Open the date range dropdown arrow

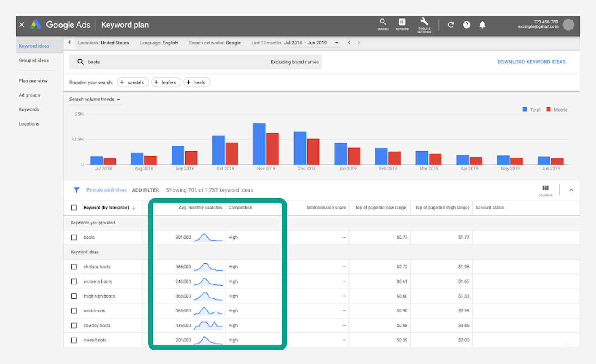tap(337, 43)
